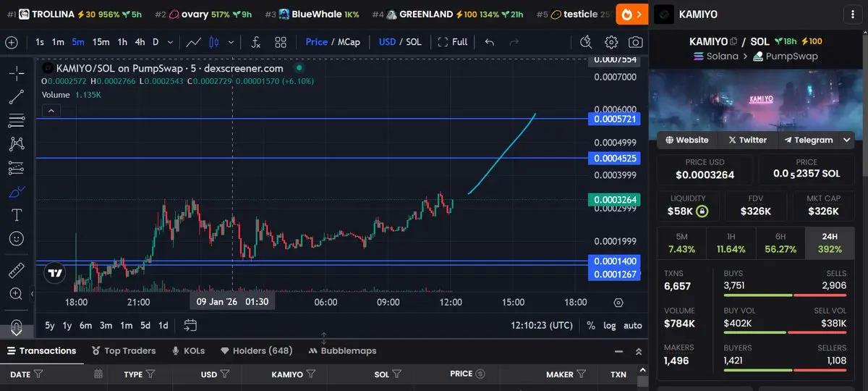868x391 pixels.
Task: Switch chart currency to SOL
Action: [414, 42]
